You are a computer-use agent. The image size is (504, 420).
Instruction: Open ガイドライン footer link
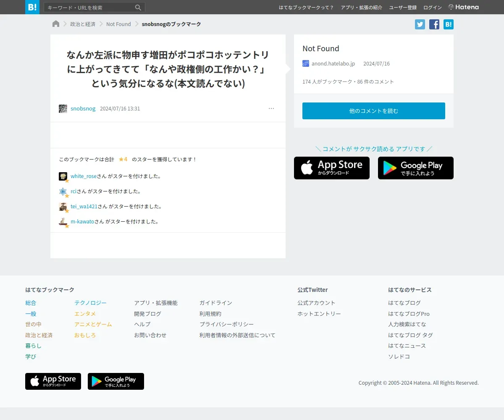tap(216, 303)
